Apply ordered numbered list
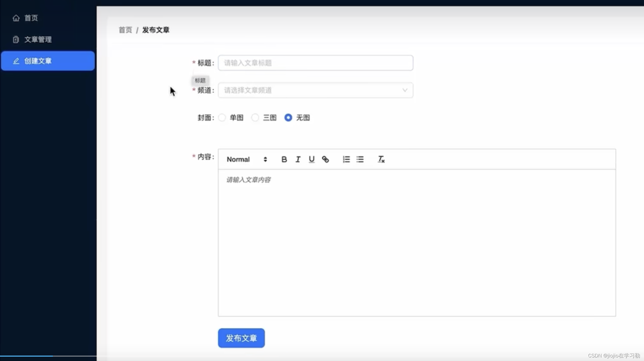Viewport: 644px width, 361px height. pyautogui.click(x=346, y=159)
